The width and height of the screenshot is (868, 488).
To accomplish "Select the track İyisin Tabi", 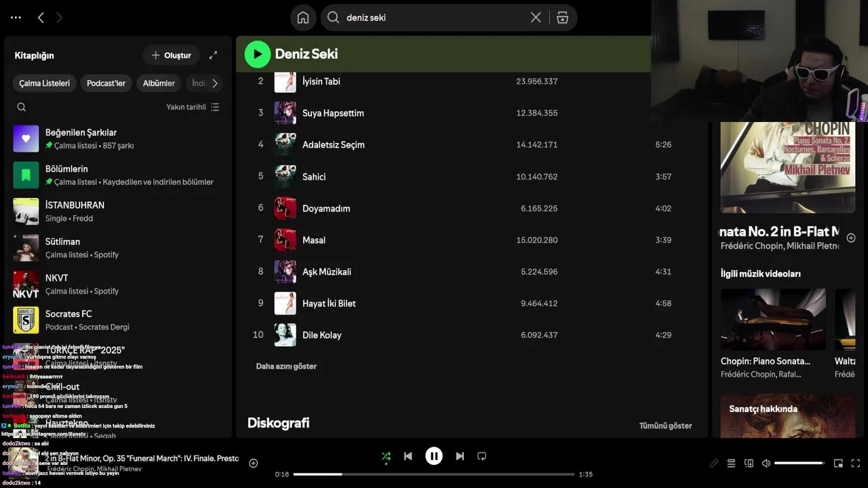I will pos(321,81).
